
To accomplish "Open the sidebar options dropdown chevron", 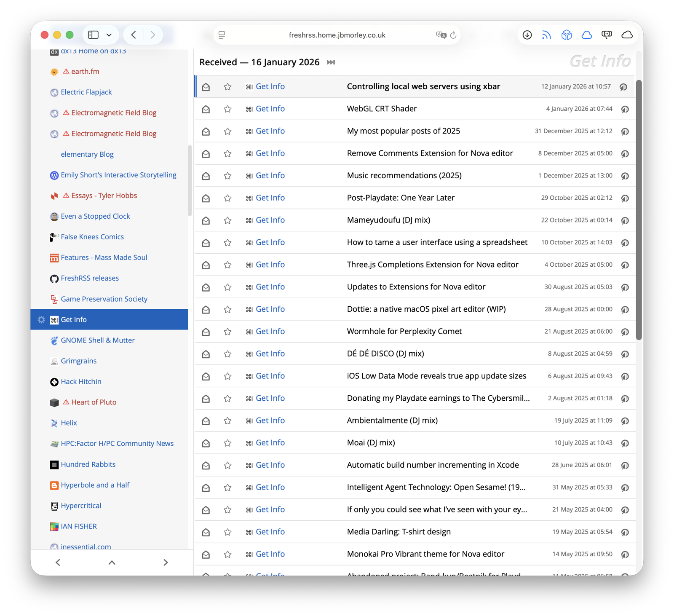I will 109,35.
